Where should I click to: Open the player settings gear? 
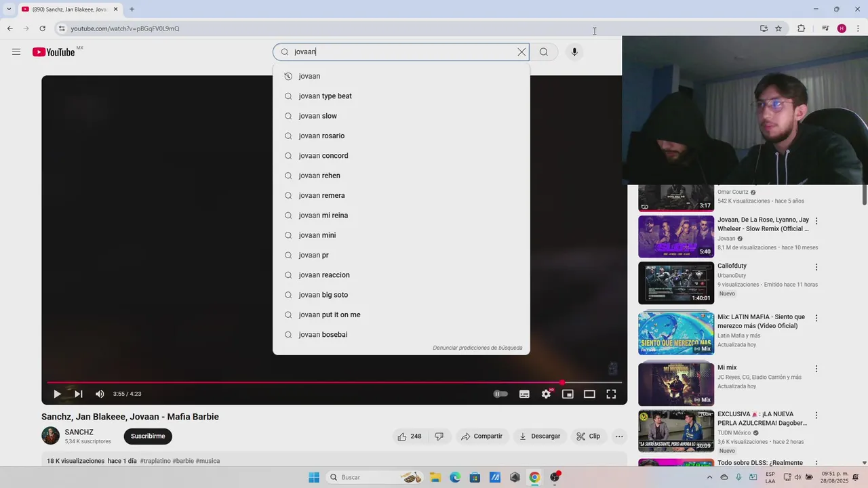[x=546, y=394]
